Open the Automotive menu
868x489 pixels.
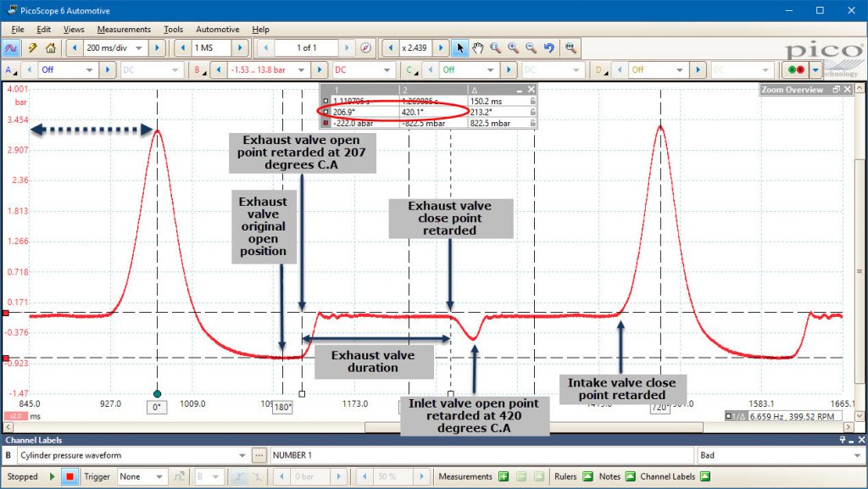218,30
